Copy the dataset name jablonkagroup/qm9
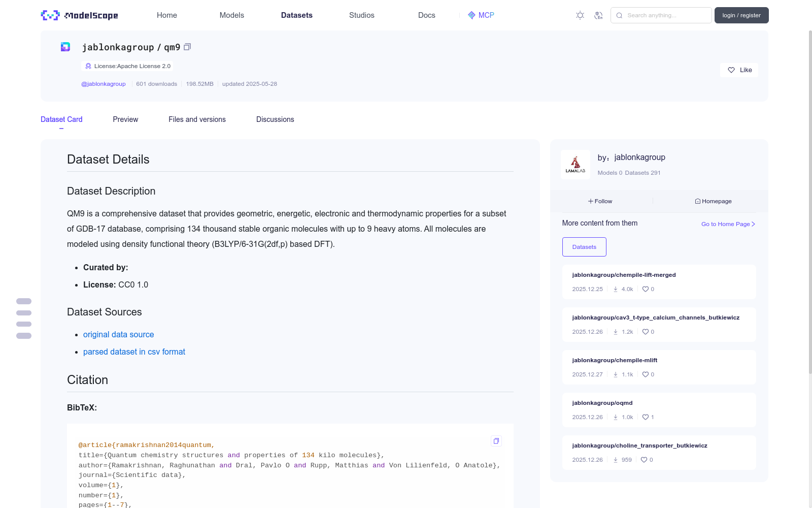This screenshot has width=812, height=508. [x=187, y=47]
